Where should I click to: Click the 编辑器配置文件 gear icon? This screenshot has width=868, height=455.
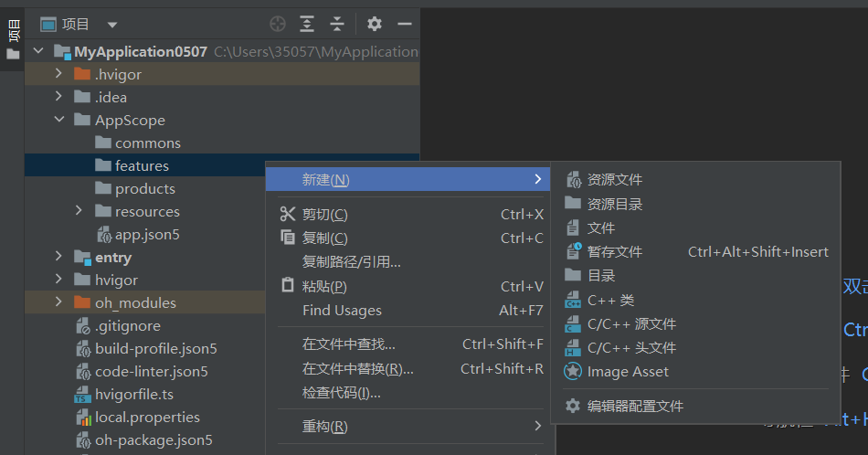573,406
